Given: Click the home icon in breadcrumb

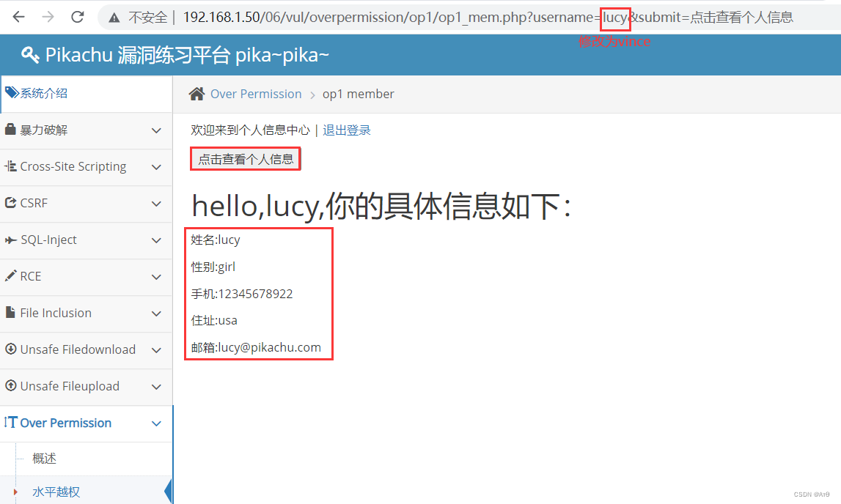Looking at the screenshot, I should tap(197, 94).
